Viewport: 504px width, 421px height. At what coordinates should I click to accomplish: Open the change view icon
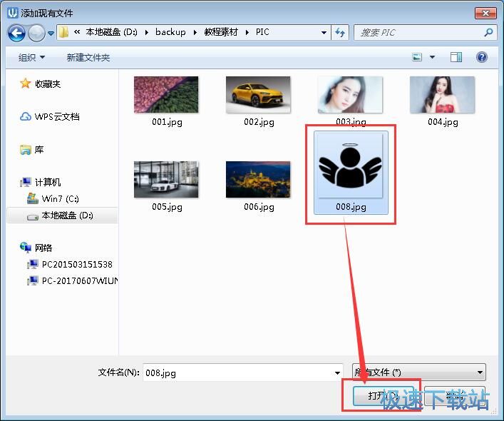point(418,57)
